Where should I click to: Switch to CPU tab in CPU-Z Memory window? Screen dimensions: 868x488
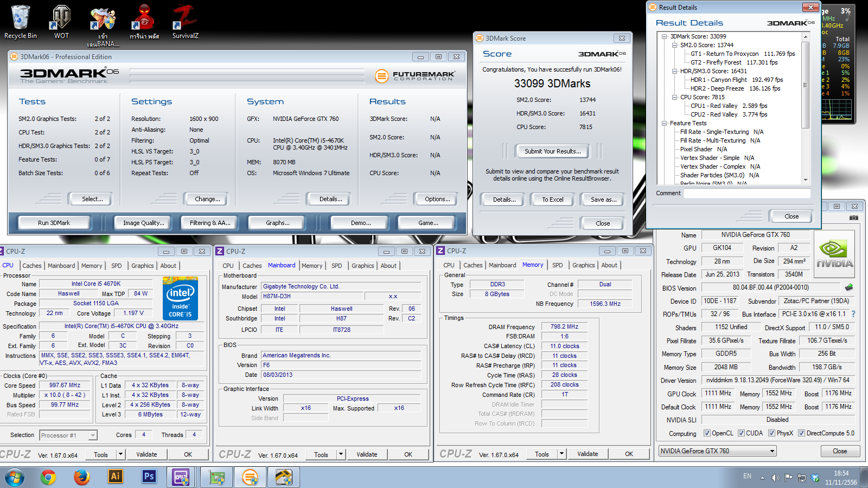tap(449, 265)
